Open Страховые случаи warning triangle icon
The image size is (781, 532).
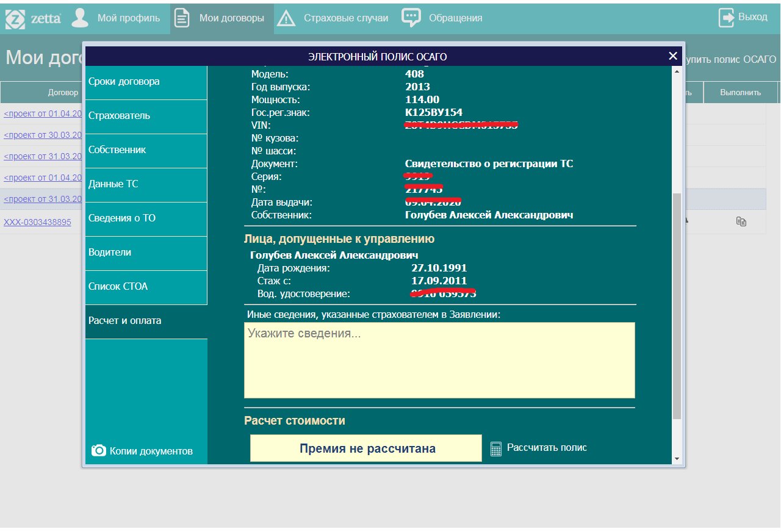pyautogui.click(x=286, y=18)
